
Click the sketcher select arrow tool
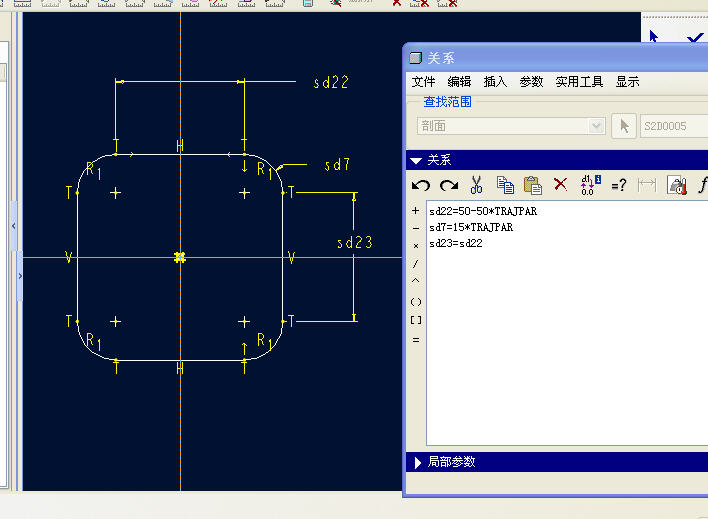tap(653, 36)
